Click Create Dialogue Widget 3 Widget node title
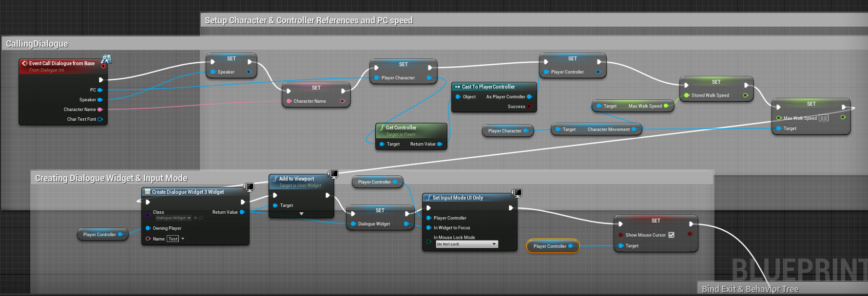 tap(188, 192)
